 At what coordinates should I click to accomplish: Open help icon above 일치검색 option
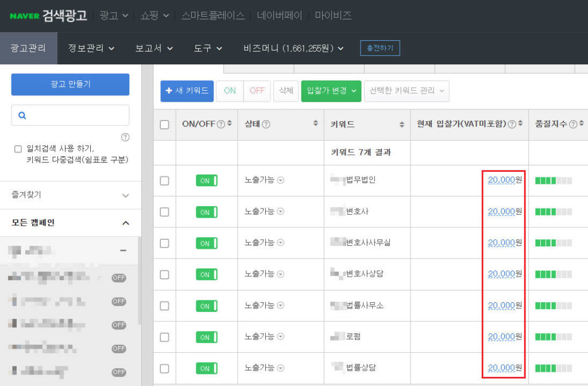tap(125, 137)
